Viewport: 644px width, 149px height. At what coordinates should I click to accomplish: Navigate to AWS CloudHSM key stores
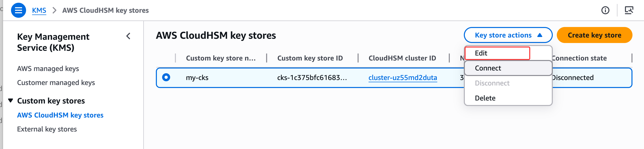pyautogui.click(x=60, y=115)
